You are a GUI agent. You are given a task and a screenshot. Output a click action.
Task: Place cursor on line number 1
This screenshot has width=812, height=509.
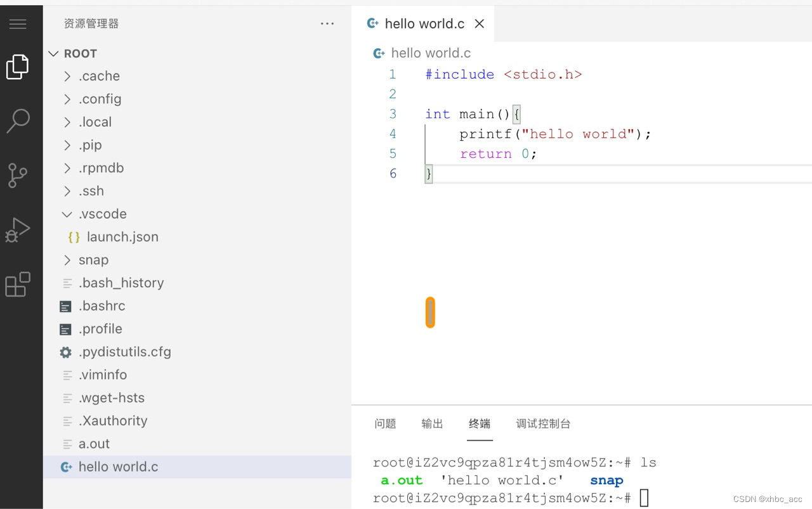(393, 74)
